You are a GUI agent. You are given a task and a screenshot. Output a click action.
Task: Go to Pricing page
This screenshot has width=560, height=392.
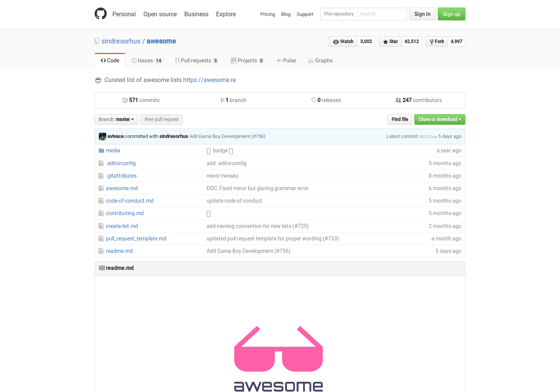(x=268, y=14)
